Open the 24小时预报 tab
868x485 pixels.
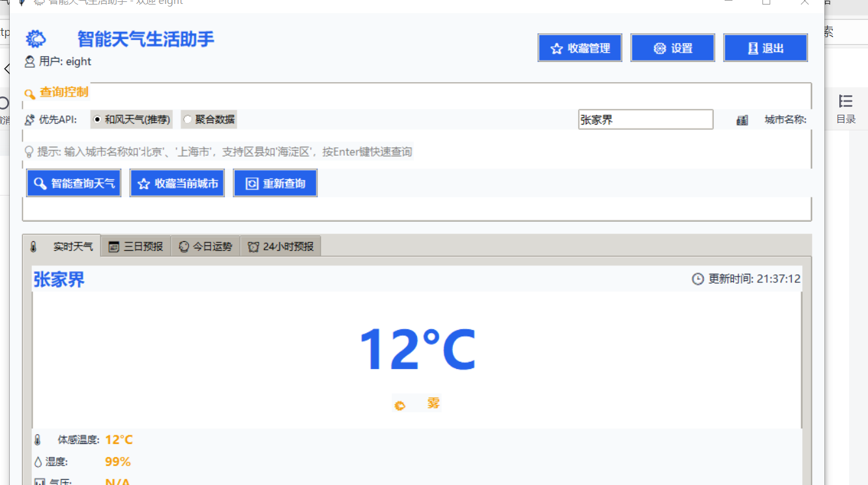(x=280, y=246)
